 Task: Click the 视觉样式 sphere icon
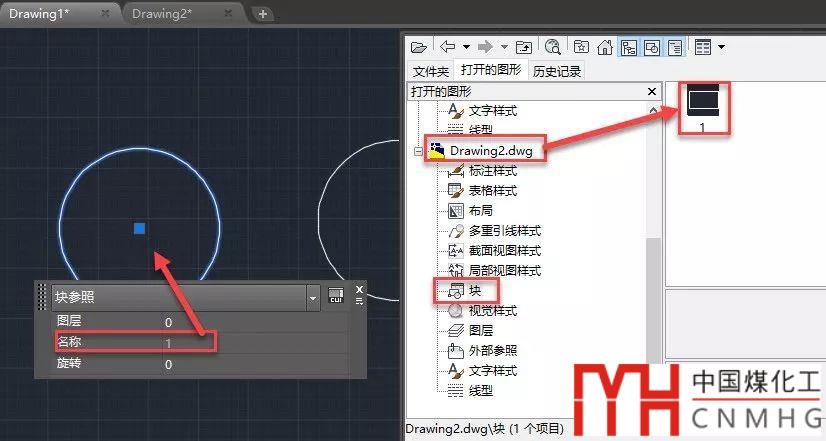[x=456, y=311]
